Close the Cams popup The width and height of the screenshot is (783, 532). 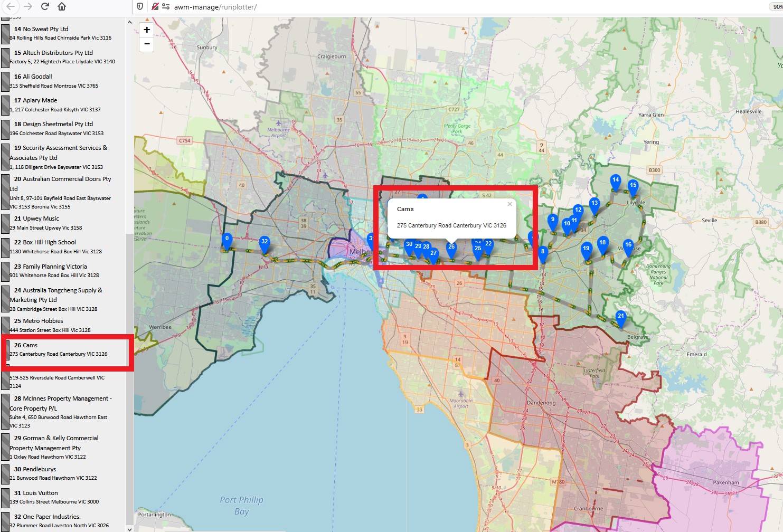click(510, 204)
